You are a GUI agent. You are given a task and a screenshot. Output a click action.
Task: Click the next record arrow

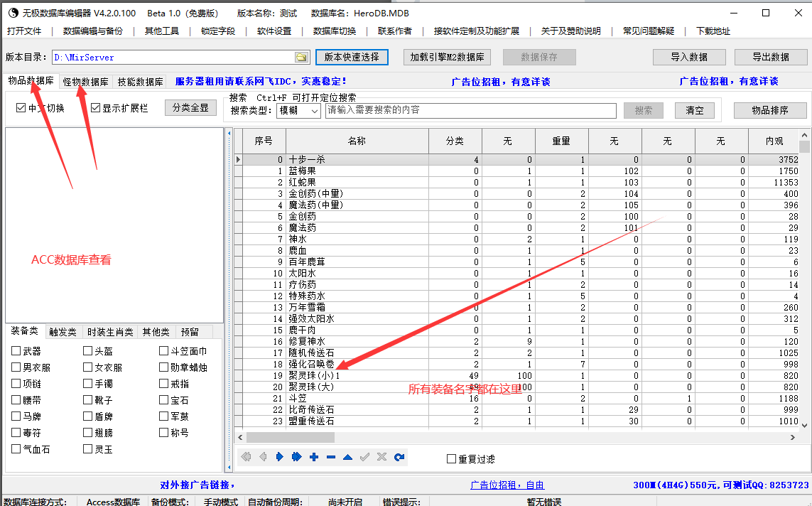[280, 457]
